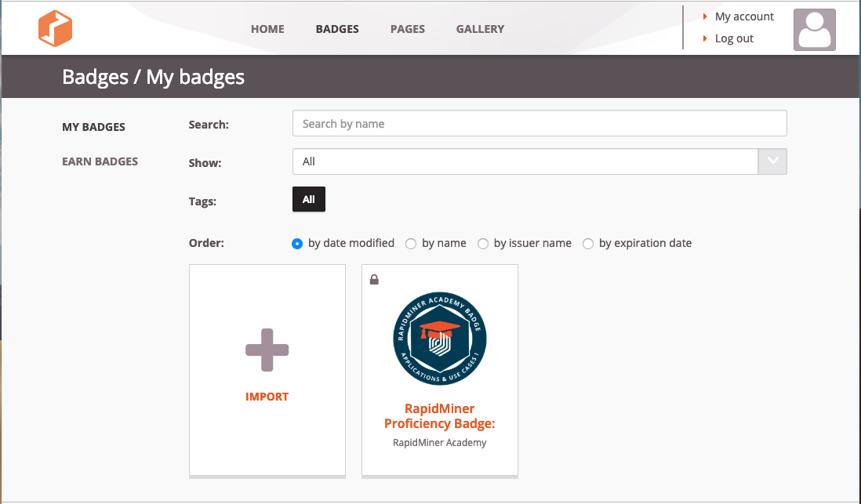The image size is (861, 504).
Task: Open the Show filter set to All
Action: click(x=539, y=161)
